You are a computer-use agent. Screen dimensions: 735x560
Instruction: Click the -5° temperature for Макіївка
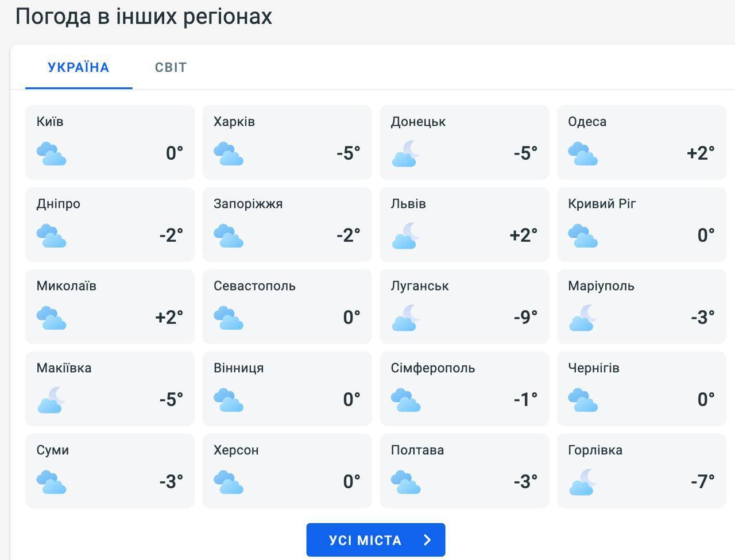171,400
